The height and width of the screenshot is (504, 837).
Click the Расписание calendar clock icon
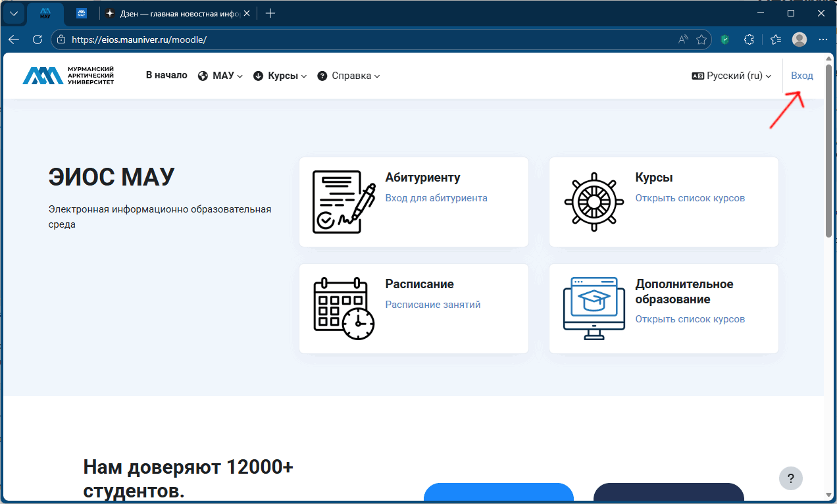(x=343, y=309)
